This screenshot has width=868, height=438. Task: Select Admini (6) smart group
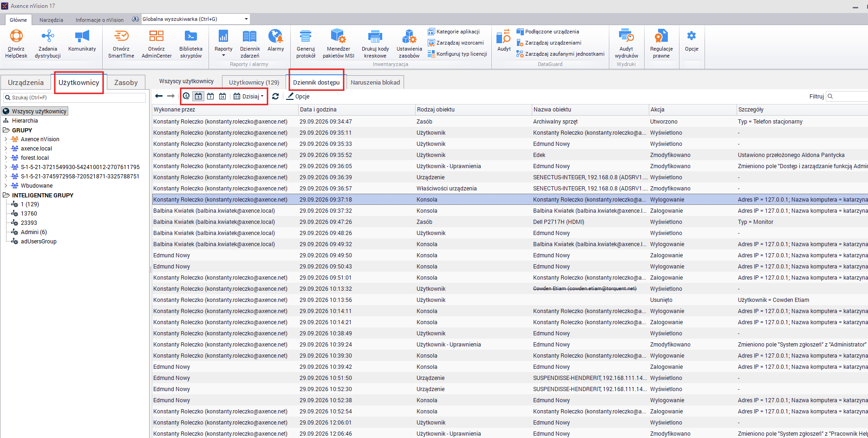pos(33,232)
